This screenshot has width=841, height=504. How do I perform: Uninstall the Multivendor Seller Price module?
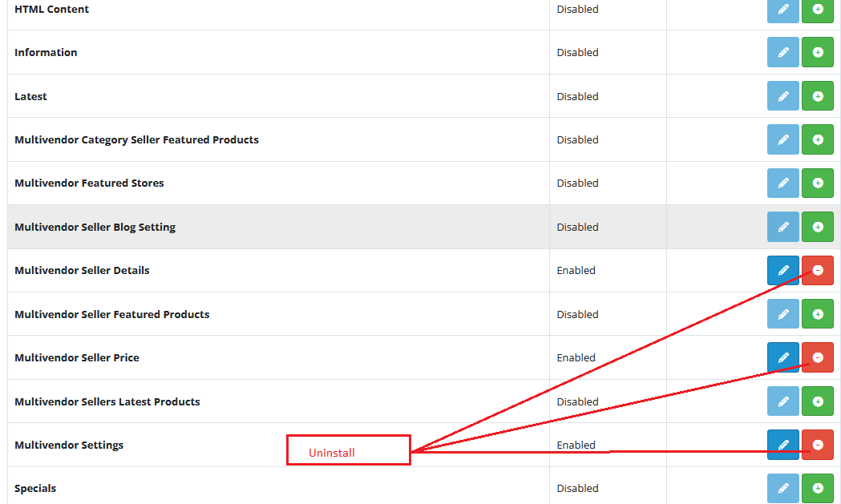817,357
